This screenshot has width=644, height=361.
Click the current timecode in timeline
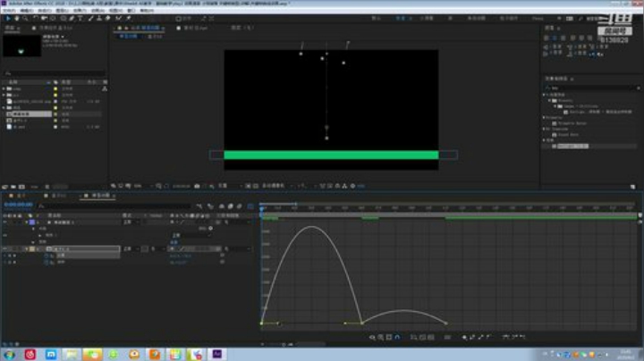point(19,205)
